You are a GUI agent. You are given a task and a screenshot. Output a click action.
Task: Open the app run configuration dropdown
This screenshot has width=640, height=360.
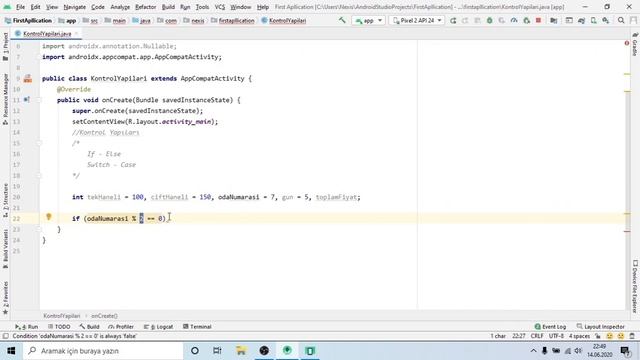point(369,20)
